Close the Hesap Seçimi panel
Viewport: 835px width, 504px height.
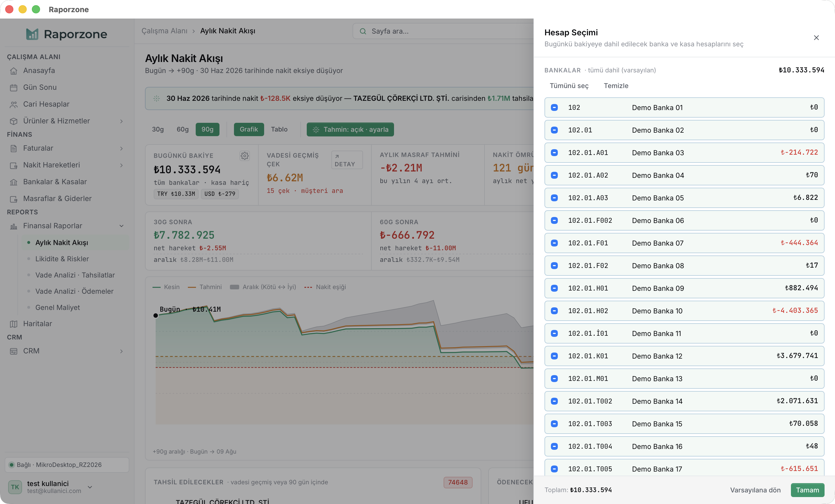tap(816, 38)
